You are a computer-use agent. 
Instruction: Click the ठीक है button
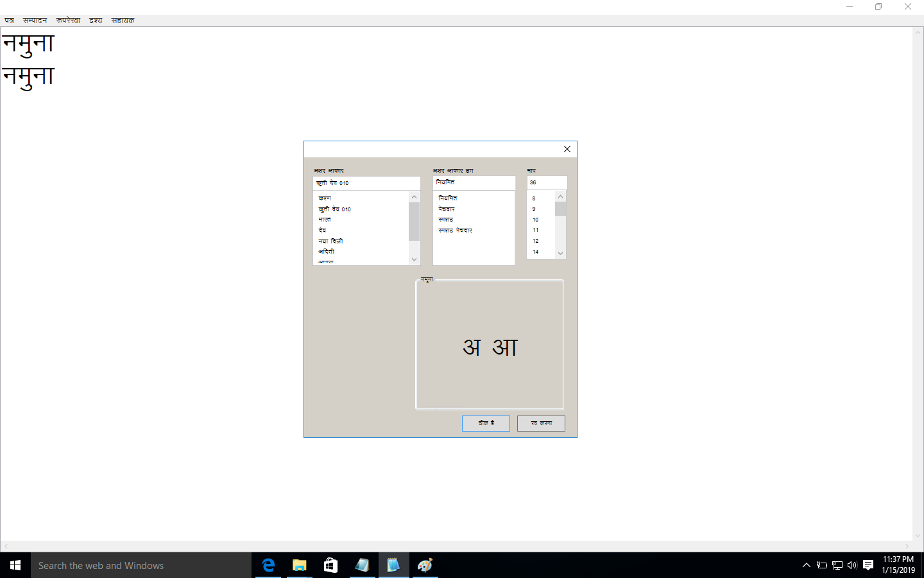(486, 423)
